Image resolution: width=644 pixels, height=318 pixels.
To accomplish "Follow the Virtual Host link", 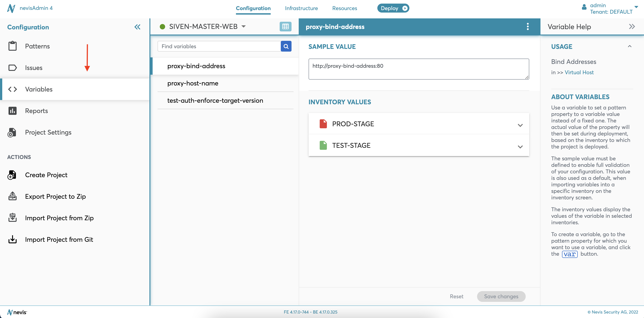I will tap(579, 72).
